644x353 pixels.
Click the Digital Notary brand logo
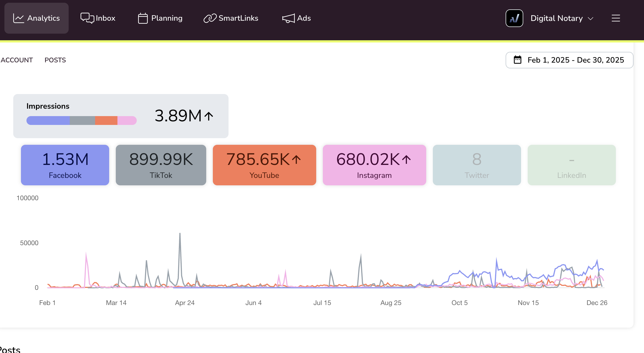(514, 18)
